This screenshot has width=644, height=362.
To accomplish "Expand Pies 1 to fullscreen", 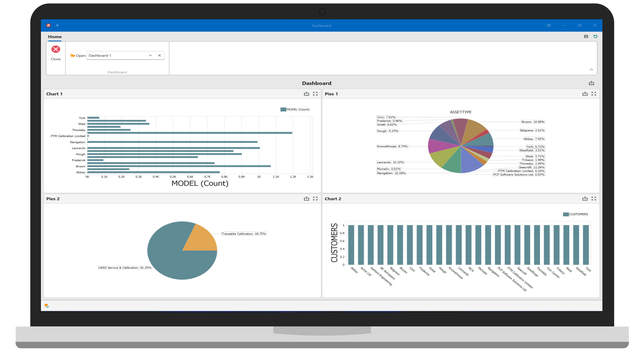I will [x=594, y=94].
